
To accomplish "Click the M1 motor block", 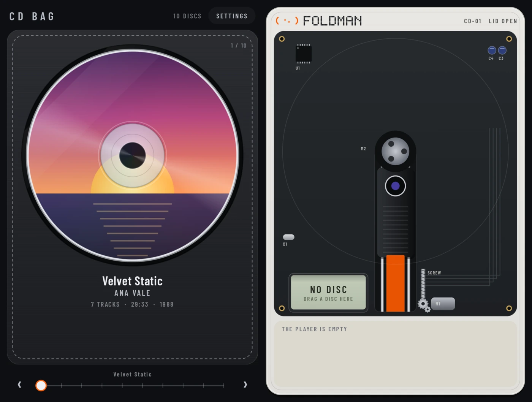I will click(x=443, y=304).
